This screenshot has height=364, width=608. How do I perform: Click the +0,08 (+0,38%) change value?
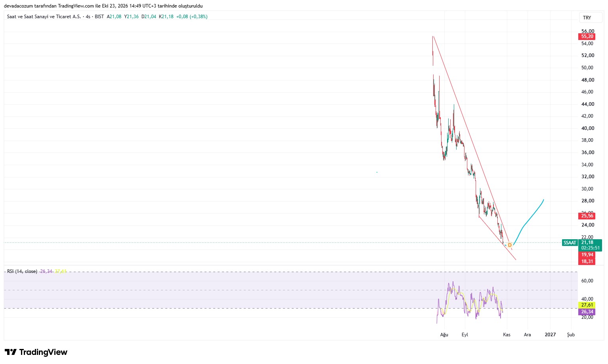192,17
